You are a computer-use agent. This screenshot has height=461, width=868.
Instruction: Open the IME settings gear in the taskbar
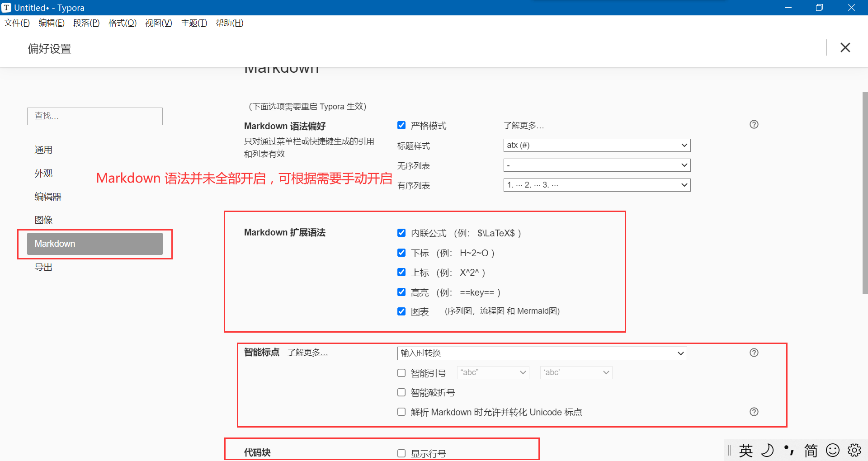click(854, 450)
